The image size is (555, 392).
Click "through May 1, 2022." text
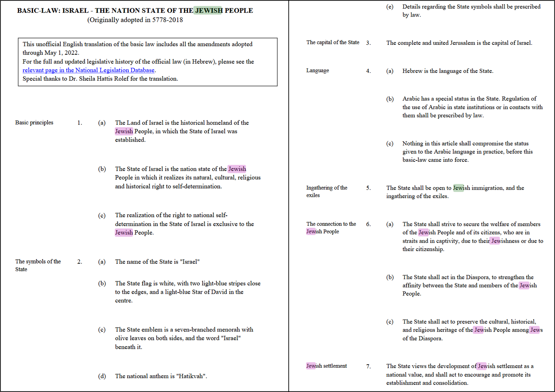pos(51,53)
